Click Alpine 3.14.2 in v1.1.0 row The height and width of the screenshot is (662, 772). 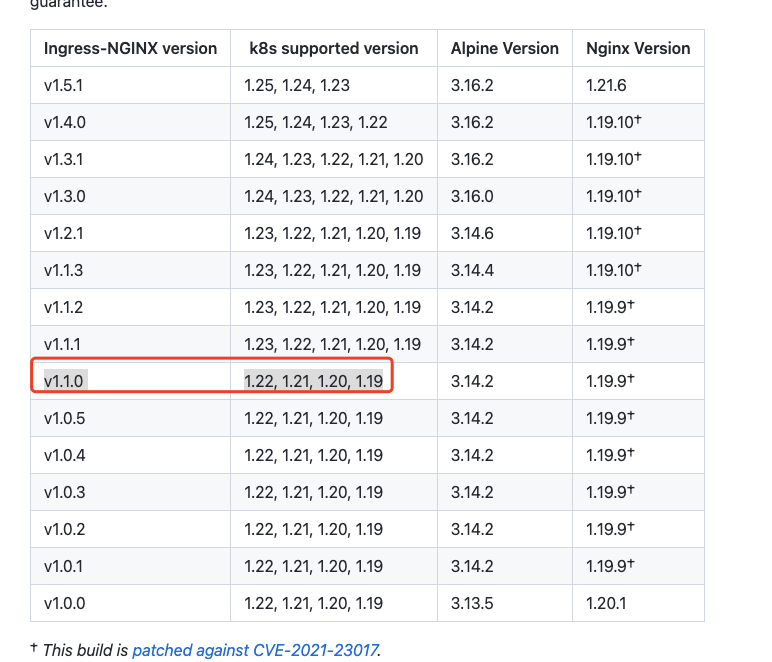505,381
